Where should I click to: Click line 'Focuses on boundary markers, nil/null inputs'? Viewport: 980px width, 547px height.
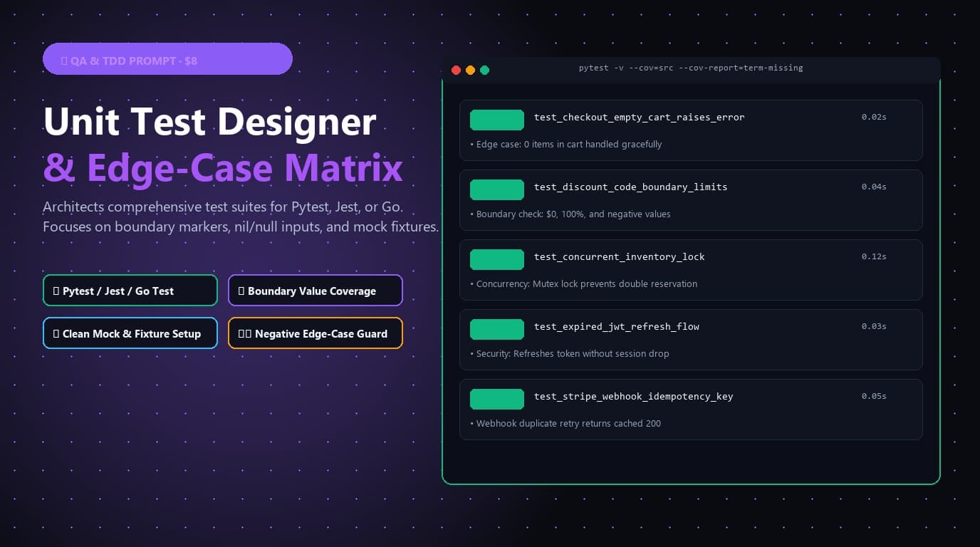coord(241,227)
